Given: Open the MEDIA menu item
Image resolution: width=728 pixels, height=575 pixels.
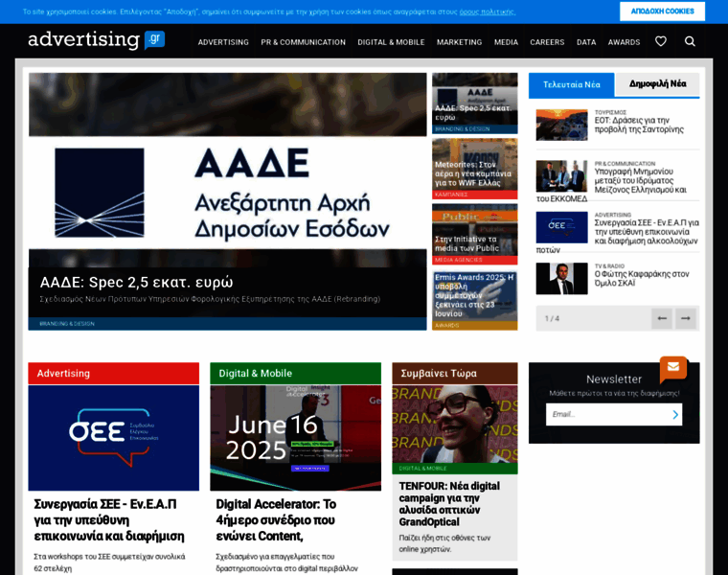Looking at the screenshot, I should [x=506, y=42].
